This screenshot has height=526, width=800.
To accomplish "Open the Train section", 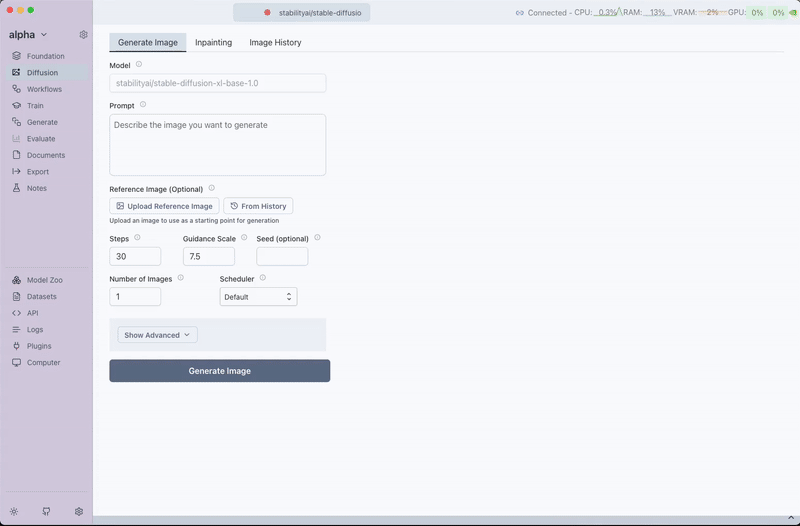I will point(35,106).
